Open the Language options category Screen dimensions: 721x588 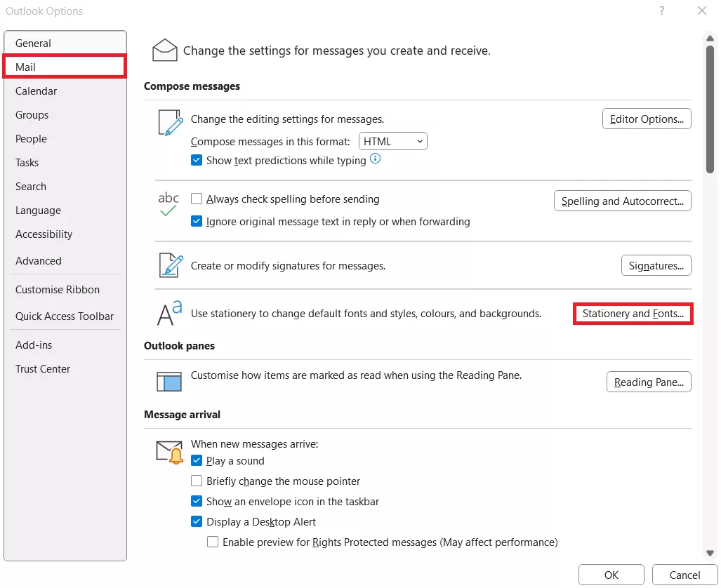click(x=65, y=211)
